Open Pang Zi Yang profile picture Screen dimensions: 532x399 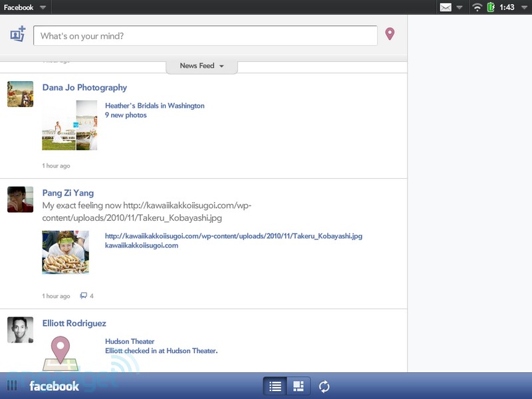[x=21, y=199]
